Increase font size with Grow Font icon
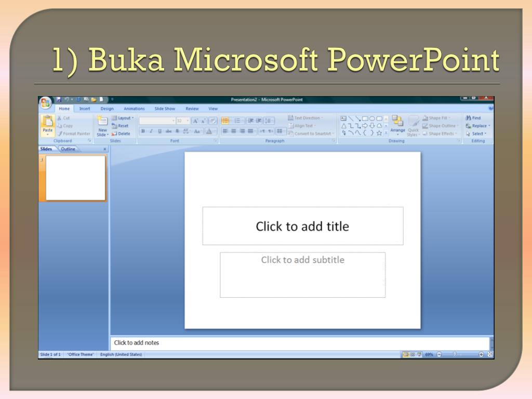The height and width of the screenshot is (399, 532). (195, 121)
